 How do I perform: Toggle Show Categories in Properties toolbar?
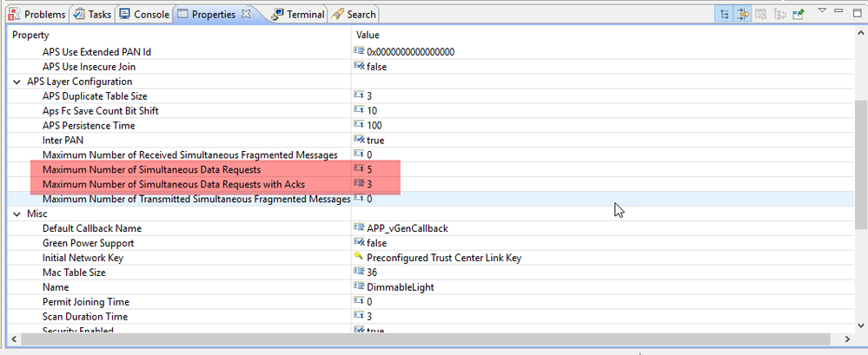coord(725,14)
